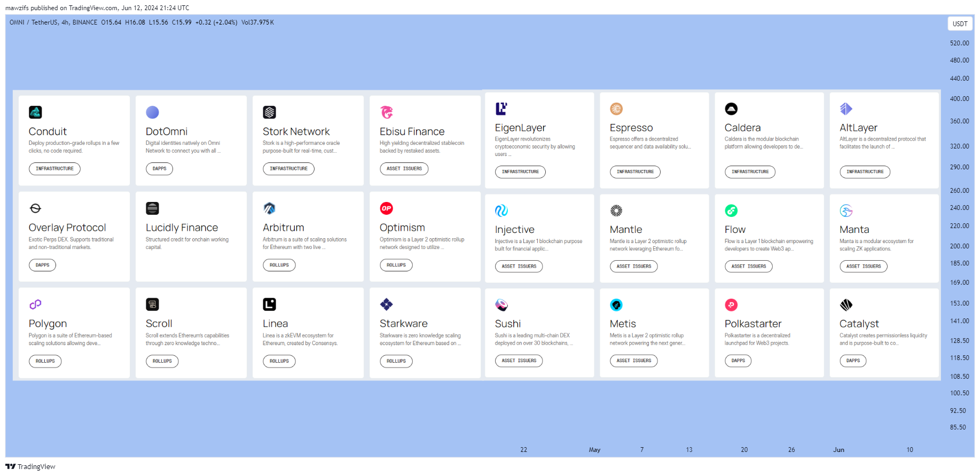Click the Catalyst black logo icon
The image size is (980, 476).
click(846, 305)
